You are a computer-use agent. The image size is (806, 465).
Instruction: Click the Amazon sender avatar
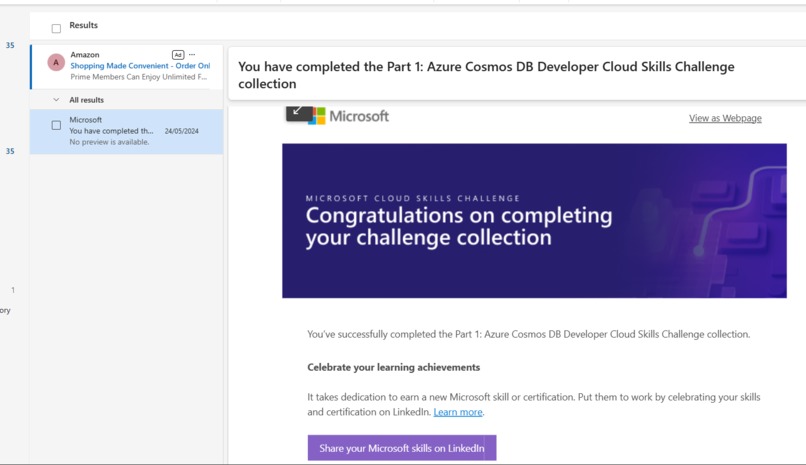click(56, 62)
